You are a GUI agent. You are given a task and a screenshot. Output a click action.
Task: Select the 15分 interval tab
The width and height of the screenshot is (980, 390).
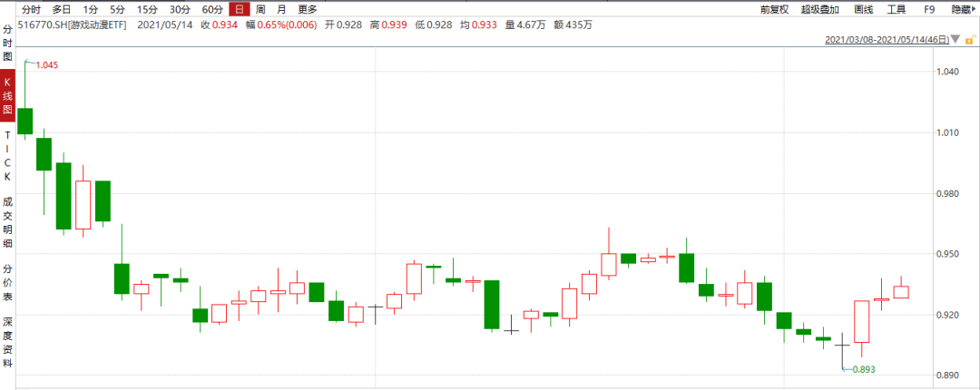[147, 9]
